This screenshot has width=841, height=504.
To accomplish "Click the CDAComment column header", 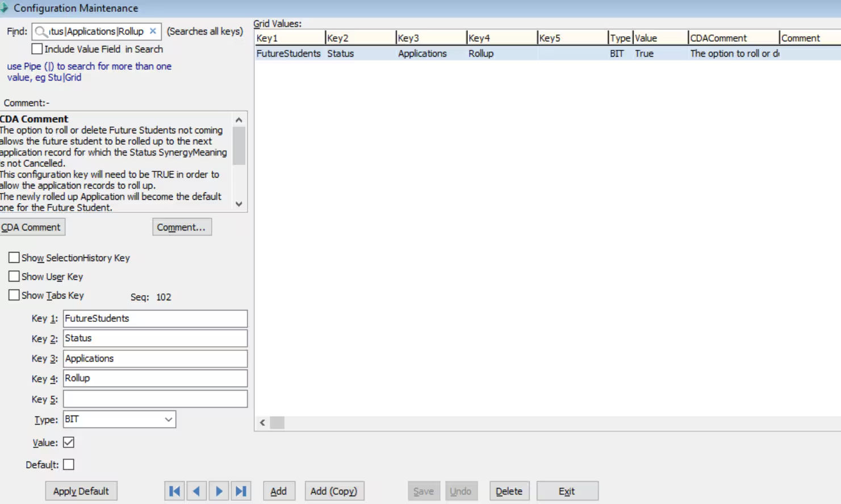I will pos(733,38).
